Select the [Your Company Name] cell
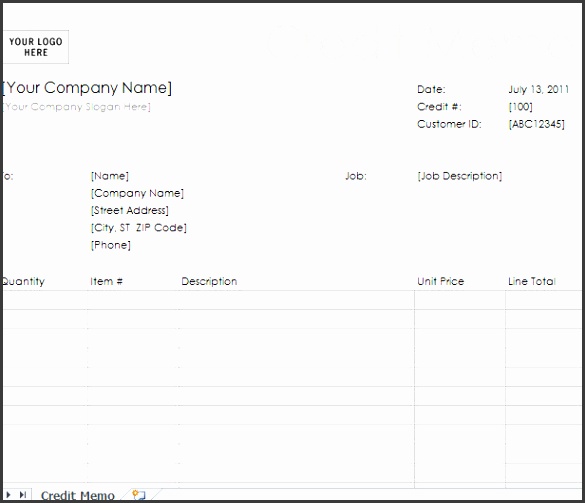 [87, 88]
